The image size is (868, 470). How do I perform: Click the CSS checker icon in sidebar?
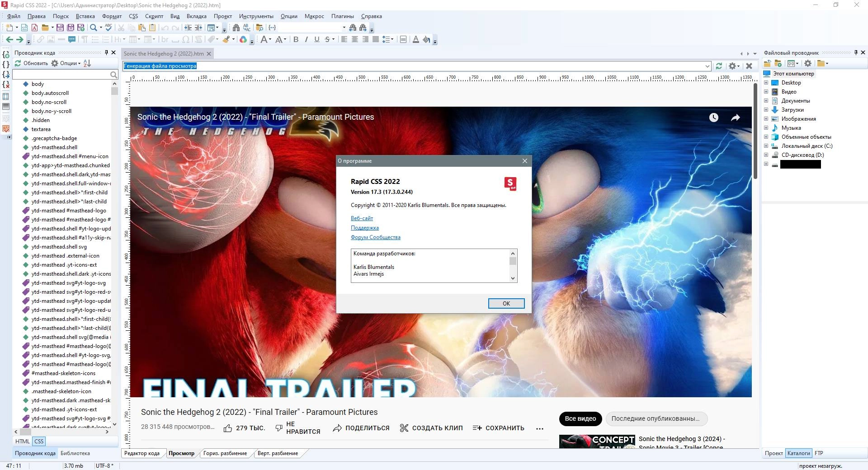coord(6,129)
